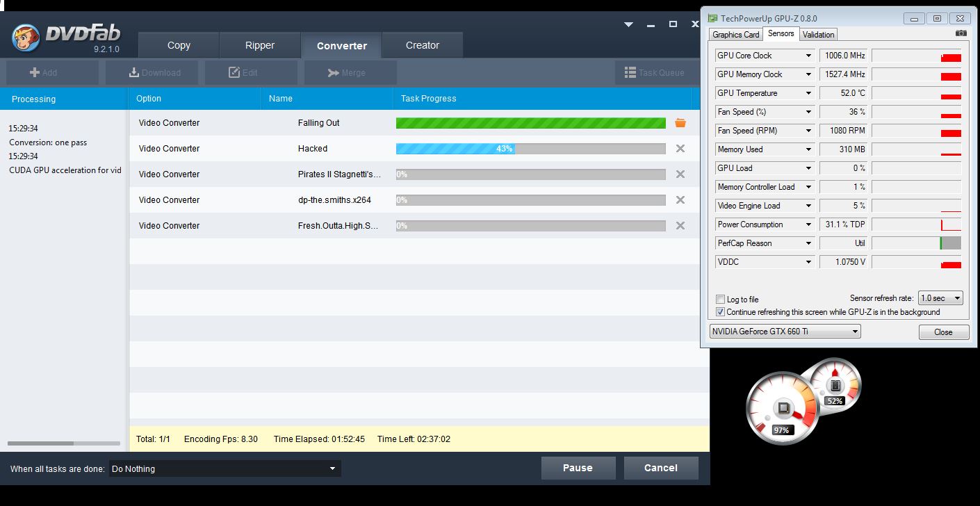Switch to the Copy tab
Image resolution: width=980 pixels, height=506 pixels.
click(x=179, y=45)
